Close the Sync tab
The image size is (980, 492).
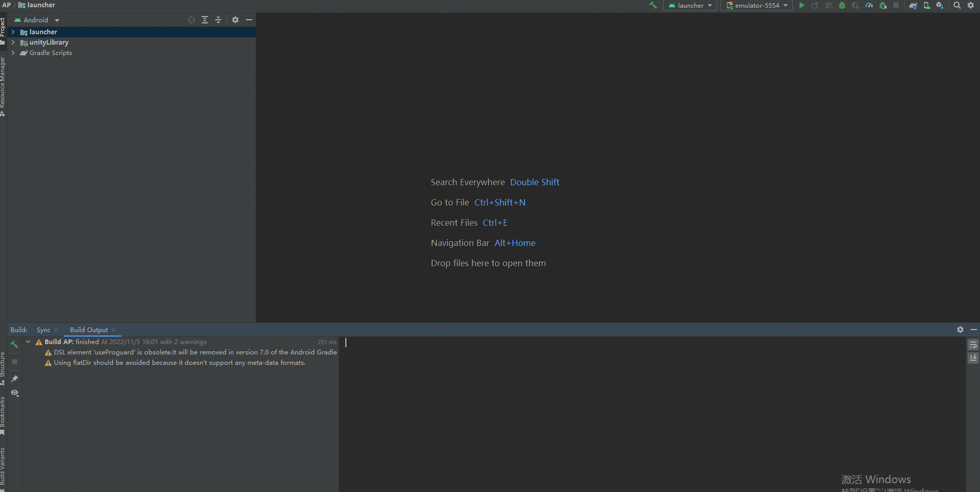point(56,330)
